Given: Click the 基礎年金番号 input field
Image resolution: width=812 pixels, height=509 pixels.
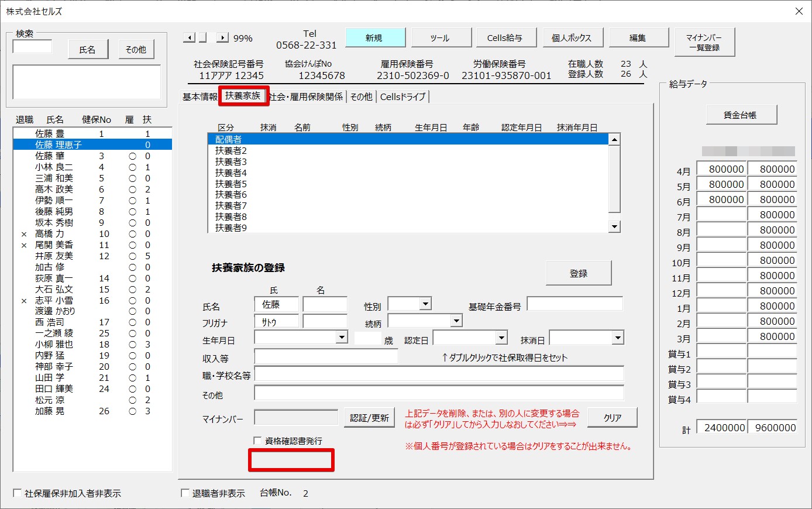Looking at the screenshot, I should (574, 304).
